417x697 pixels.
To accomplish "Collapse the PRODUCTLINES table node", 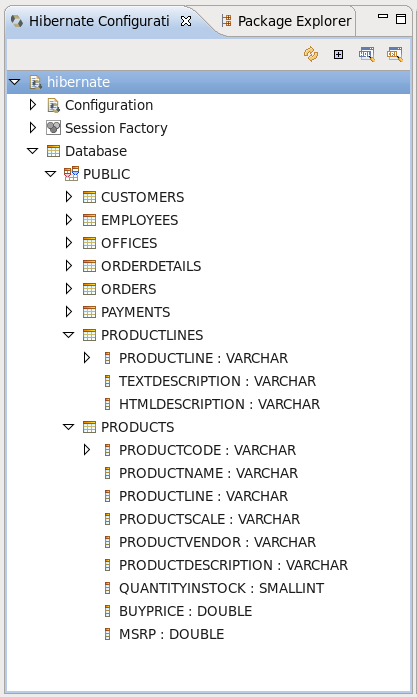I will point(68,335).
